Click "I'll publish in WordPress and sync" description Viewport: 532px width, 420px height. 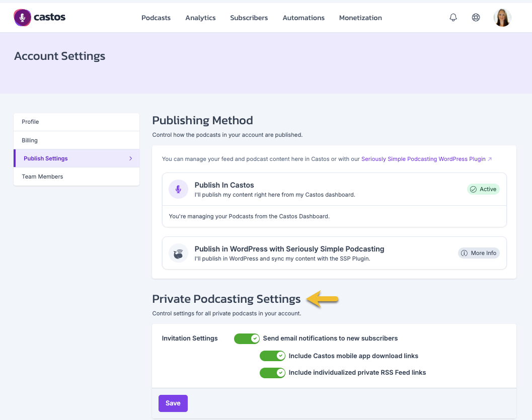coord(282,259)
